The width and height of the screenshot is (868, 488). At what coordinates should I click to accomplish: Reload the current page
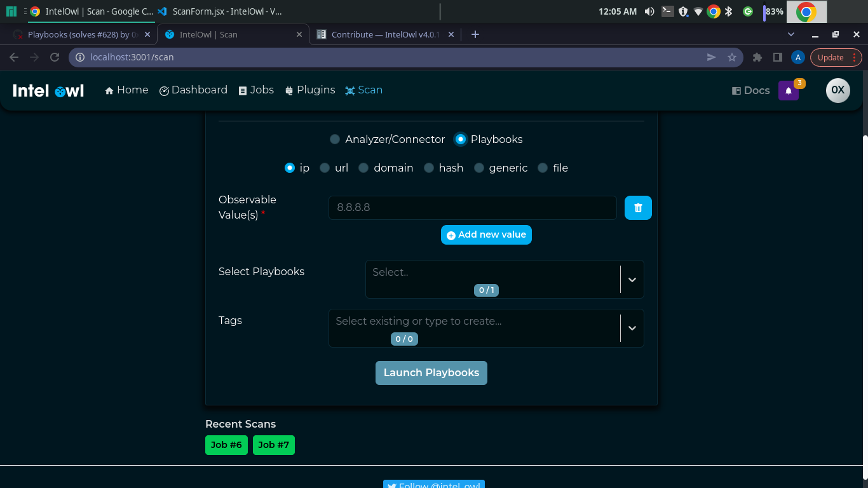55,57
